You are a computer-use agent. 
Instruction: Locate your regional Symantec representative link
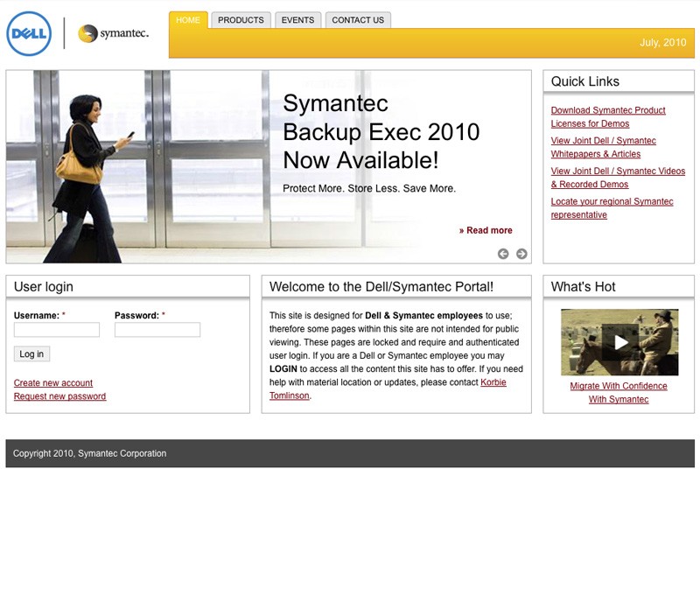(x=612, y=208)
